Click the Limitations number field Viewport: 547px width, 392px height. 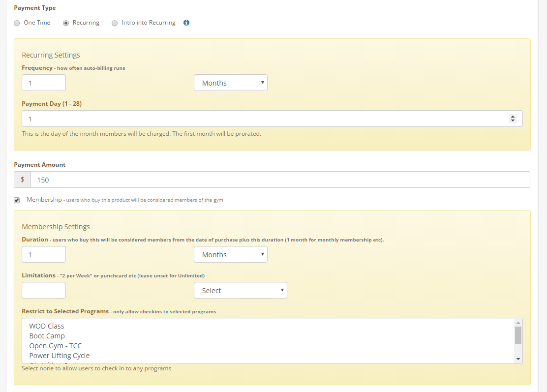(44, 290)
